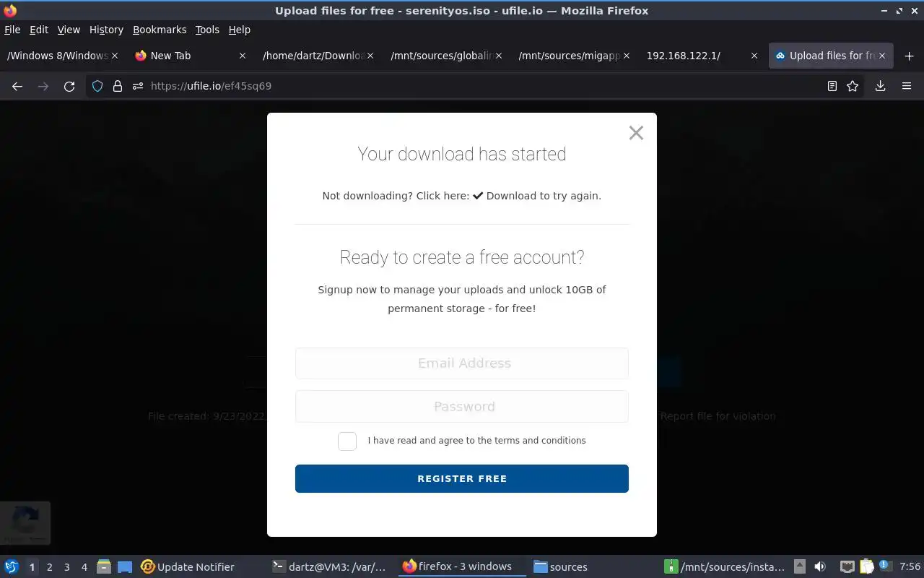Open Update Notifier taskbar item
Screen dimensions: 924x578
click(188, 567)
